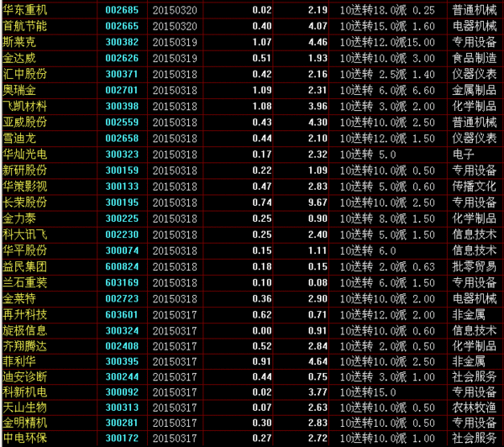The height and width of the screenshot is (447, 504).
Task: Click stock code 603601 for 再升科技
Action: click(x=122, y=313)
